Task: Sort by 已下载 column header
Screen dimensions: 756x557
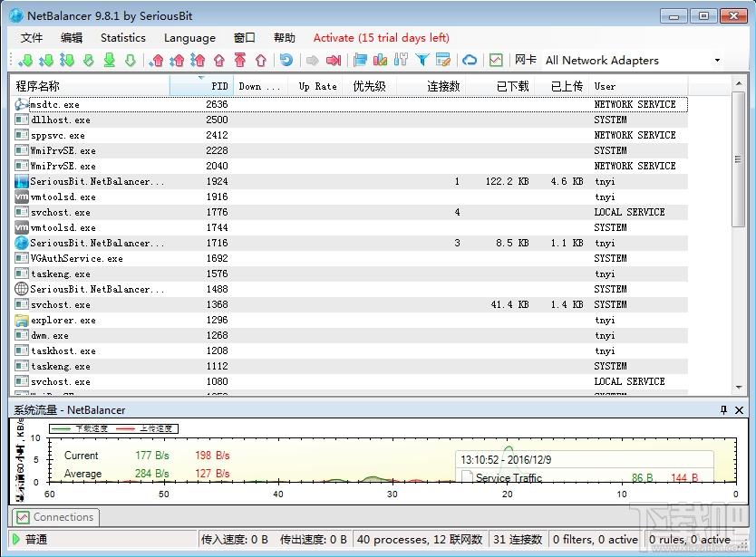Action: pos(499,86)
